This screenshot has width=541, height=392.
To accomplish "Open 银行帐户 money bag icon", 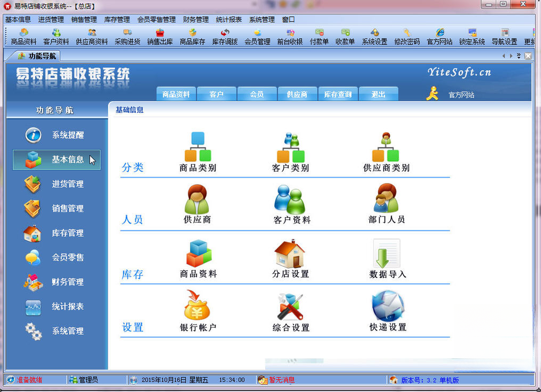I will pyautogui.click(x=198, y=311).
